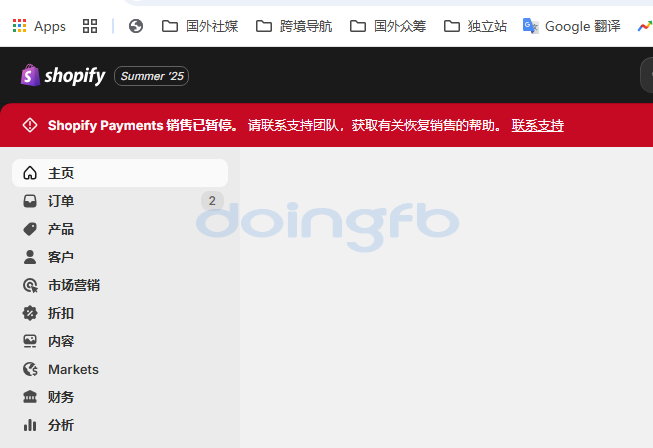Open the globe bookmark icon
The height and width of the screenshot is (448, 653).
point(136,26)
